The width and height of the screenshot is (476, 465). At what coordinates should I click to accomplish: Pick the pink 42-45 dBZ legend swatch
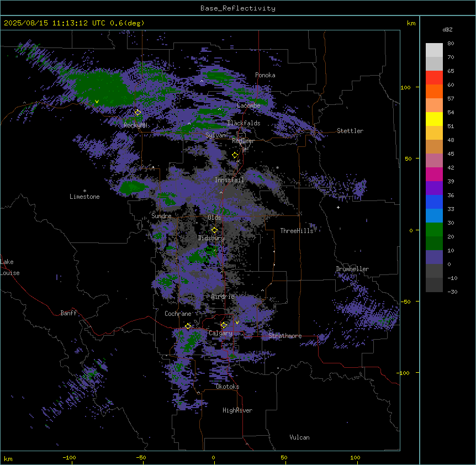click(x=434, y=161)
